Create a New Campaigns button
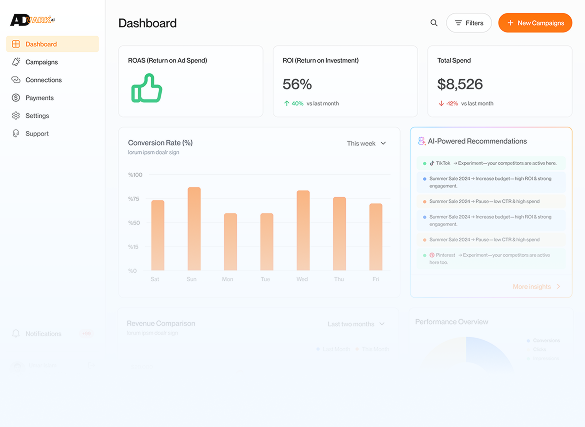 pos(535,23)
